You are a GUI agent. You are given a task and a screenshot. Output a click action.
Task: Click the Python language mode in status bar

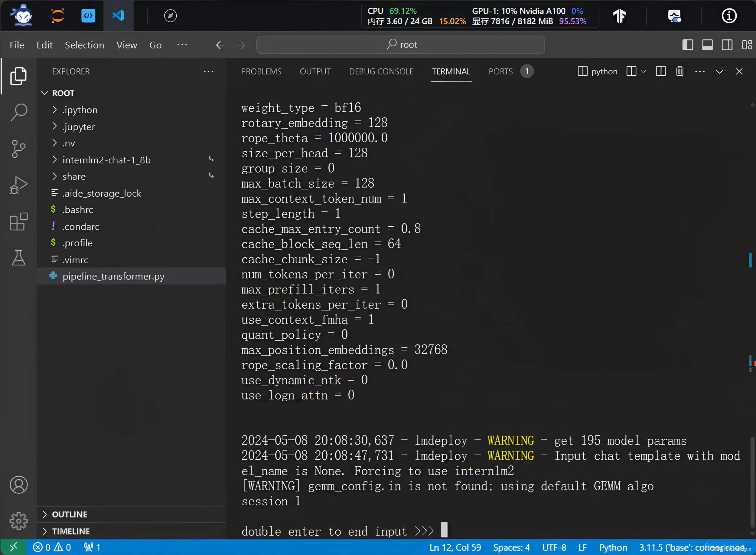pyautogui.click(x=613, y=547)
